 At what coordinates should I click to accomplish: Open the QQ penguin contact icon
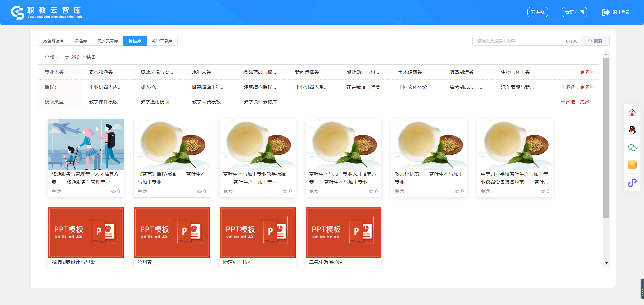pos(632,130)
